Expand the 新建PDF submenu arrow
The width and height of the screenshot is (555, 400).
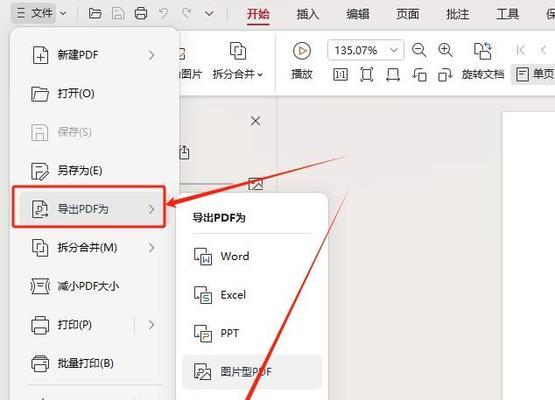pos(151,55)
